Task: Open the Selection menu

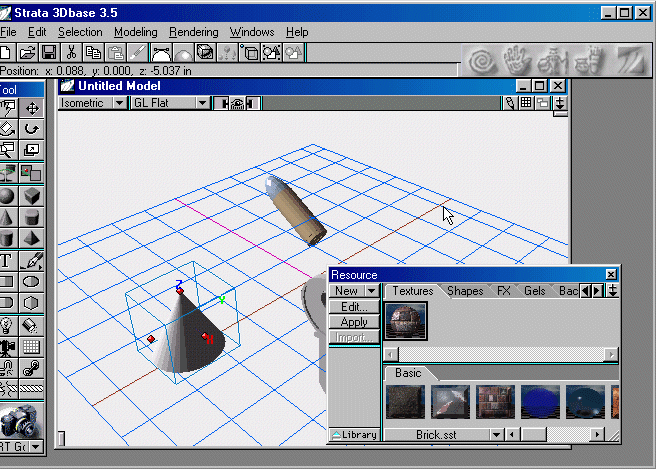Action: click(80, 32)
